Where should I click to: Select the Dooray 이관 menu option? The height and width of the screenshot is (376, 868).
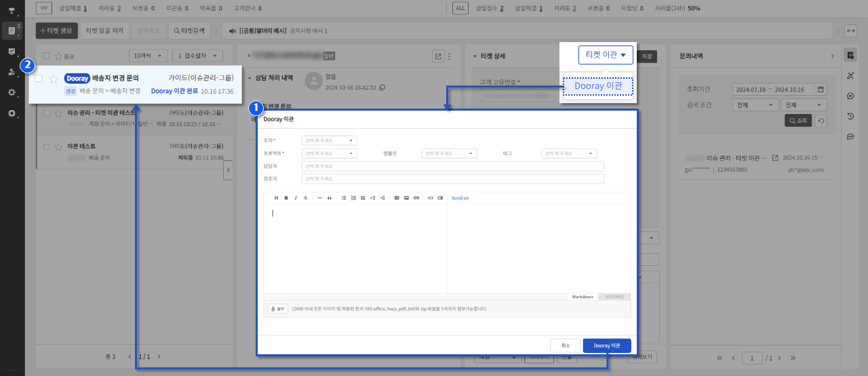coord(598,86)
